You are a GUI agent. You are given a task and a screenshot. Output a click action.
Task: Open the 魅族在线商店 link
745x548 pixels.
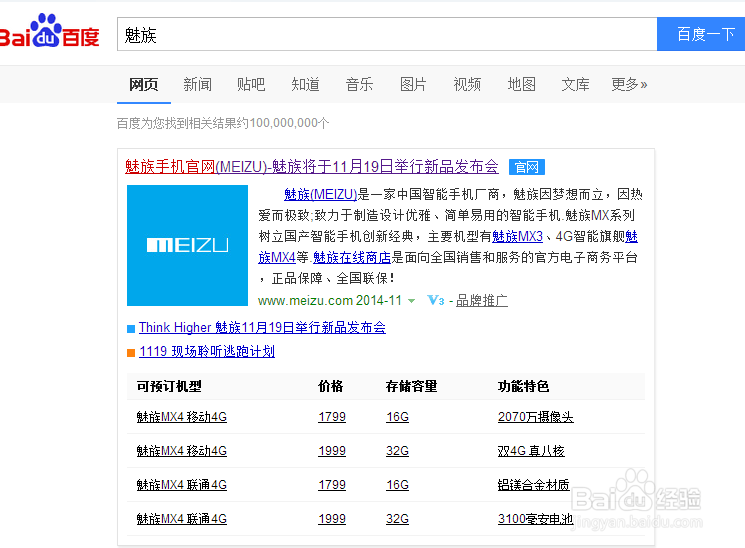pyautogui.click(x=352, y=258)
